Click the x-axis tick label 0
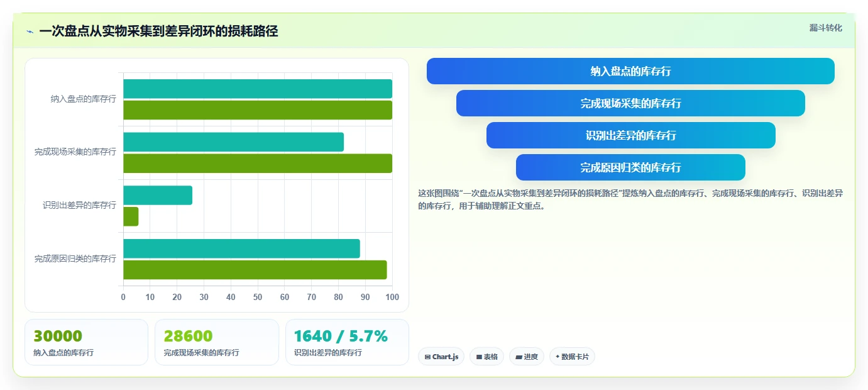The height and width of the screenshot is (390, 868). pos(123,297)
